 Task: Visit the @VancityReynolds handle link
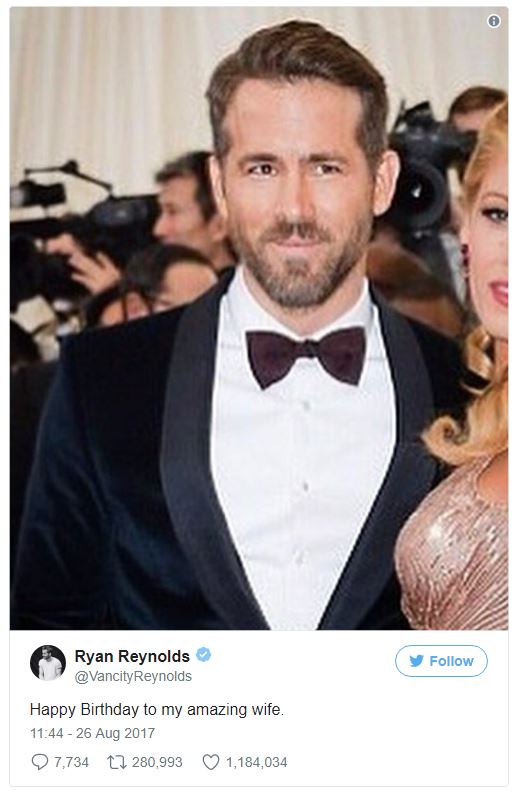click(133, 676)
